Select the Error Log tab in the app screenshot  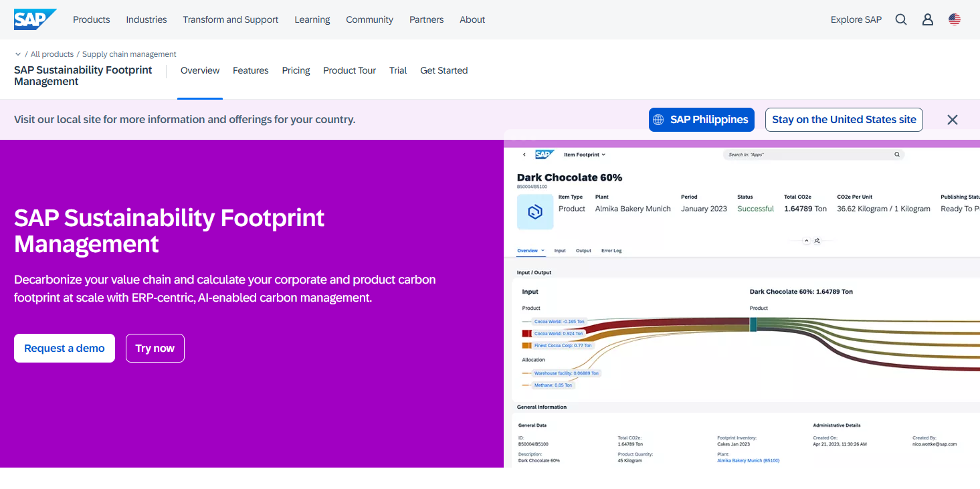611,251
